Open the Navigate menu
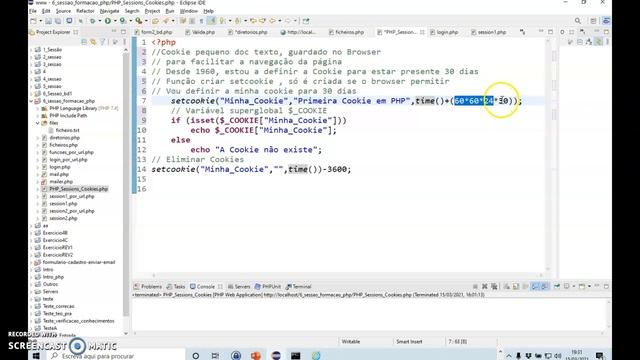 pyautogui.click(x=109, y=11)
